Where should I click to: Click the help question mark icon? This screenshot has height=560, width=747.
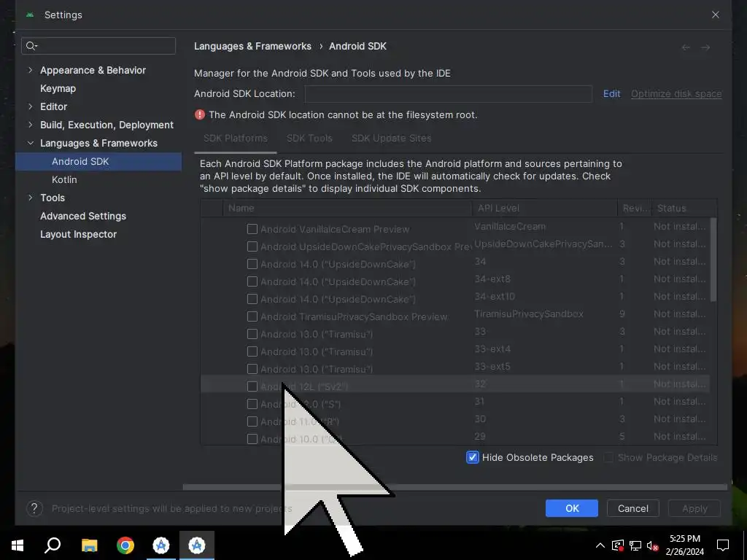34,508
